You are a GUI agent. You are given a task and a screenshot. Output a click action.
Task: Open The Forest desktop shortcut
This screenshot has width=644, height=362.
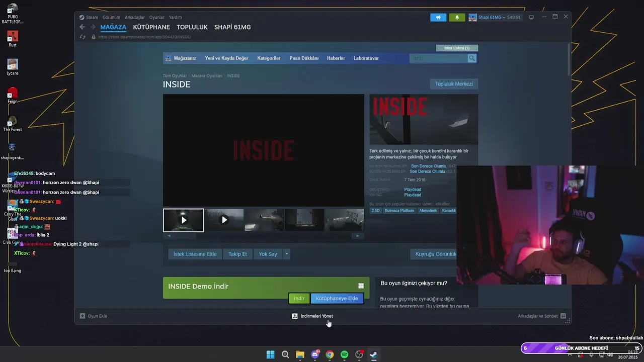pyautogui.click(x=13, y=124)
